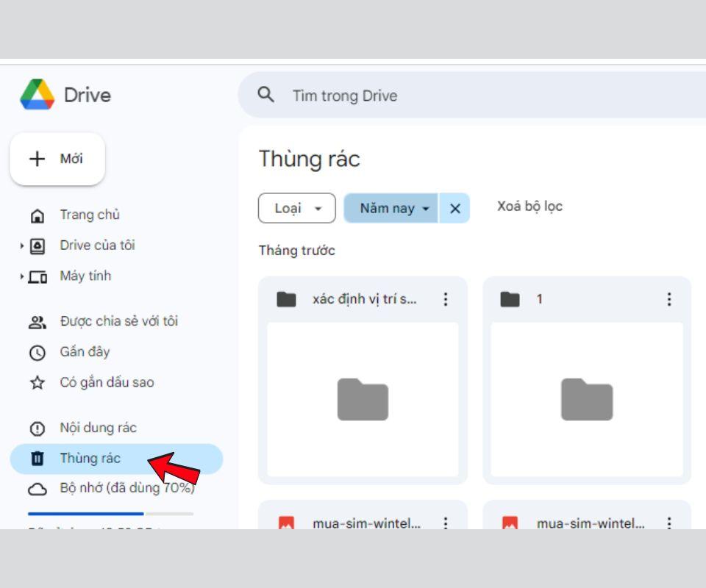Click the Nội dung rác spam icon

(x=37, y=429)
